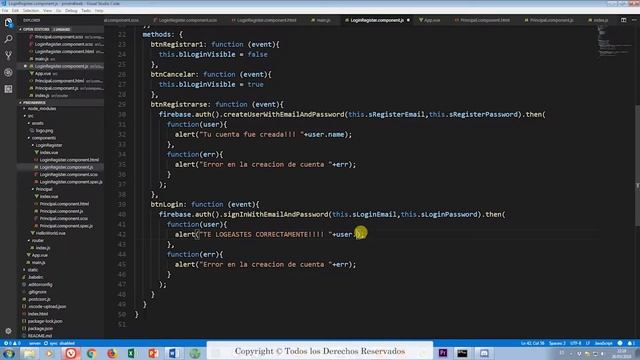
Task: Open the View menu
Action: (x=47, y=11)
